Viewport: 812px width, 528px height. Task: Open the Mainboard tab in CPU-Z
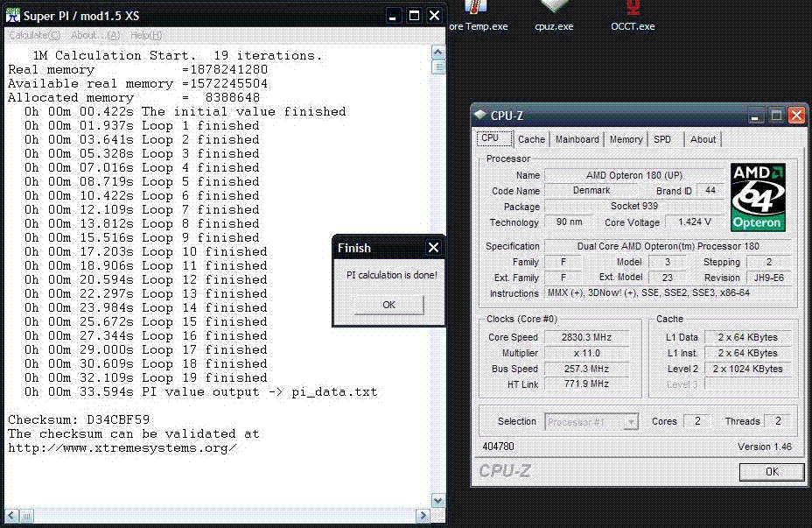[x=577, y=139]
